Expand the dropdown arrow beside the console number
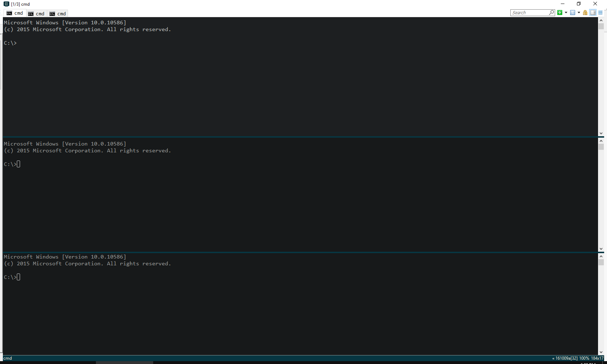Viewport: 607px width, 364px height. click(579, 13)
